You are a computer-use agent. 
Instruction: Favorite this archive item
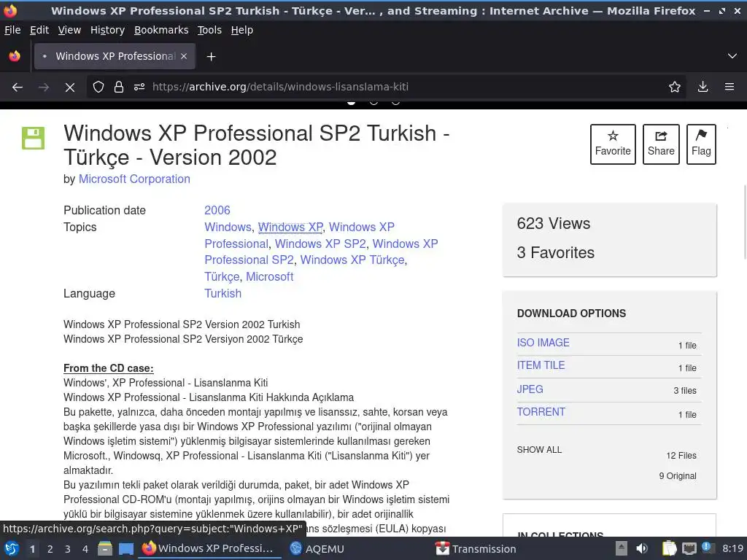613,144
